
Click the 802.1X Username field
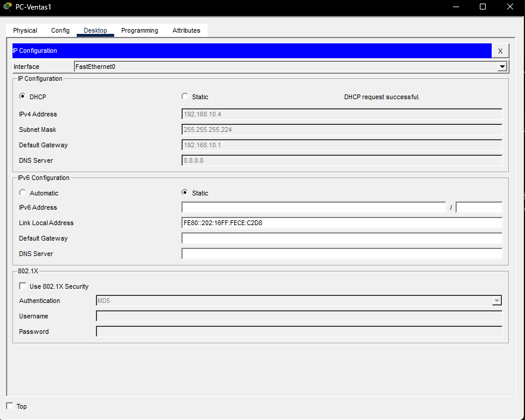(x=299, y=316)
